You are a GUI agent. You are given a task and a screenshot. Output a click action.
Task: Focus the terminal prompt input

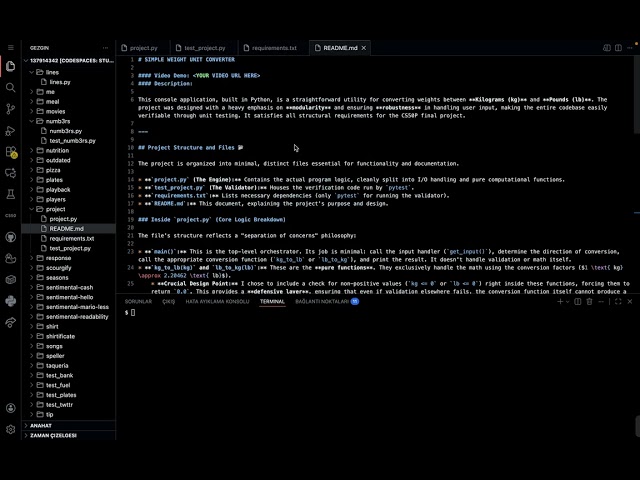coord(133,312)
